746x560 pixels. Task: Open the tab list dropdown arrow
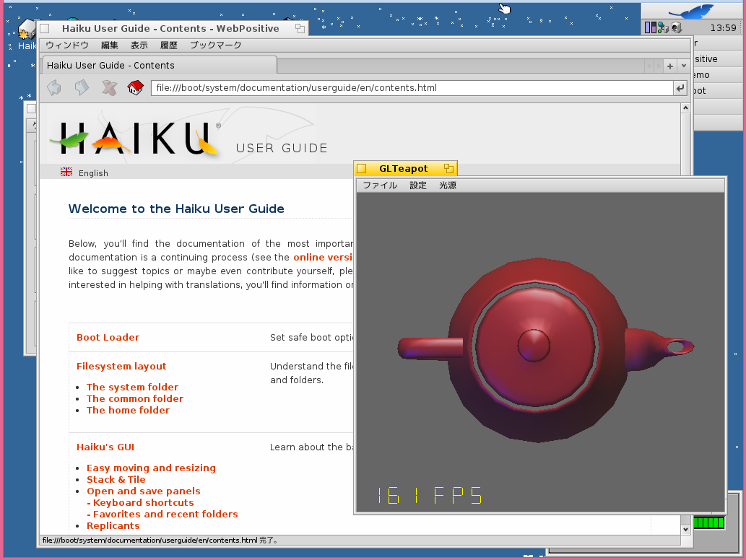click(x=683, y=66)
